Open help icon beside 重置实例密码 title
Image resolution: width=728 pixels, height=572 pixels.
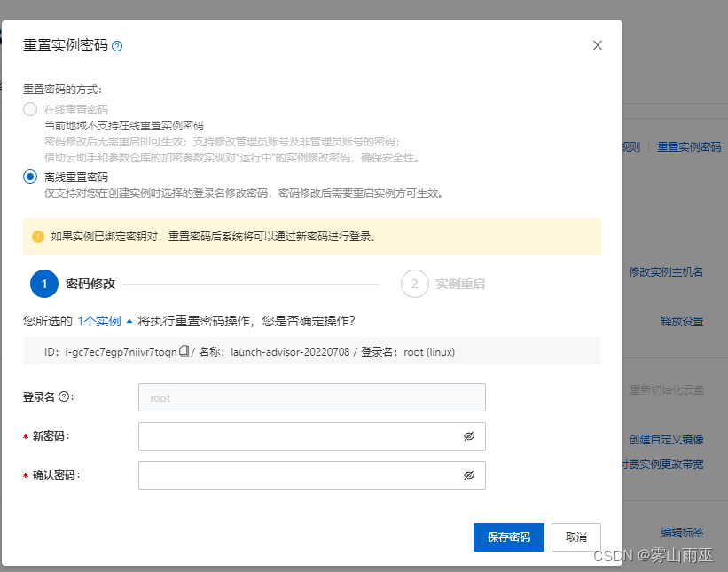pyautogui.click(x=117, y=46)
